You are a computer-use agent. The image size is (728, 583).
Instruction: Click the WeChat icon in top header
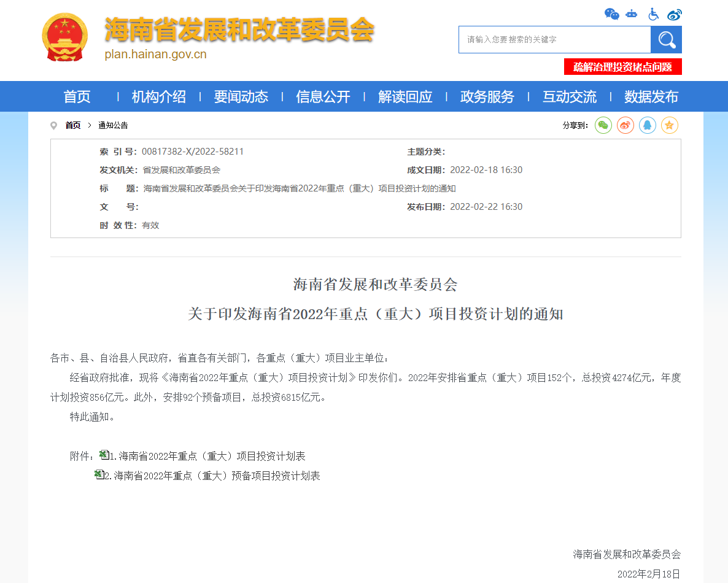611,14
